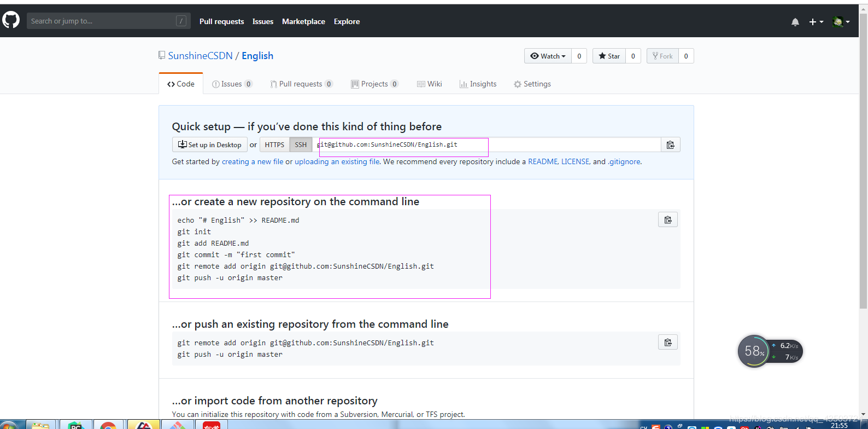Screen dimensions: 868x429
Task: Switch clone URL to HTTPS
Action: [x=274, y=144]
